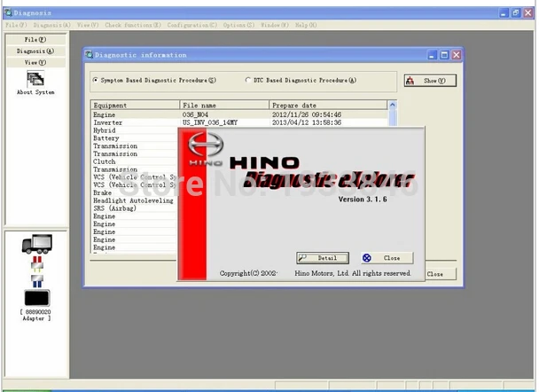The height and width of the screenshot is (392, 539).
Task: Select the Brake row
Action: point(135,193)
